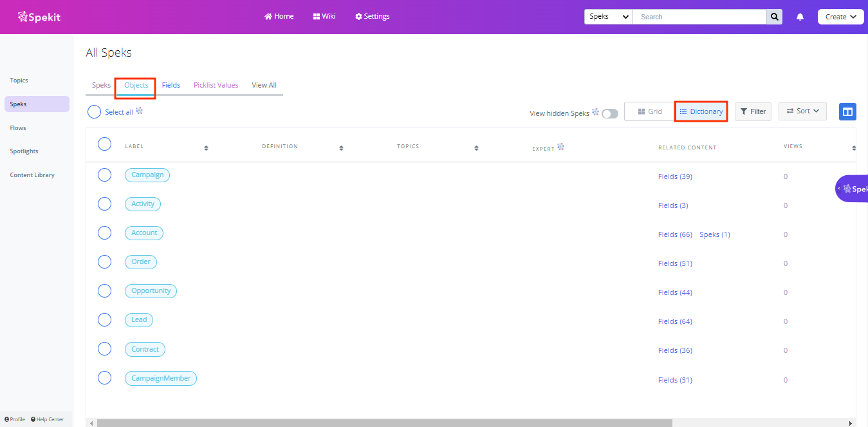The image size is (868, 427).
Task: Click the horizontal scrollbar thumb
Action: (384, 423)
